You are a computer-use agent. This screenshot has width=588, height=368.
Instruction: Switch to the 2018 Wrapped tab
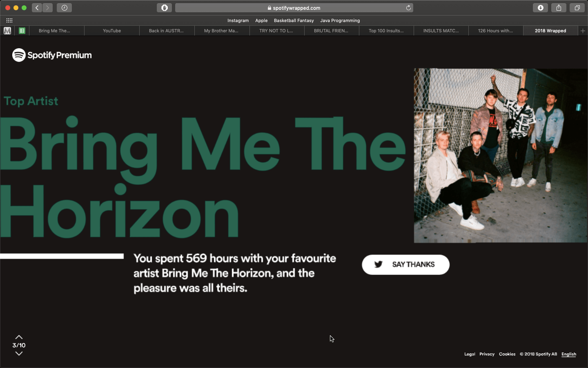click(x=550, y=30)
